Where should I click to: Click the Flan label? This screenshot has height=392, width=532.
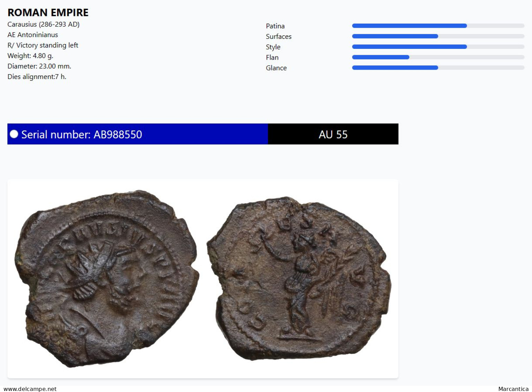272,58
